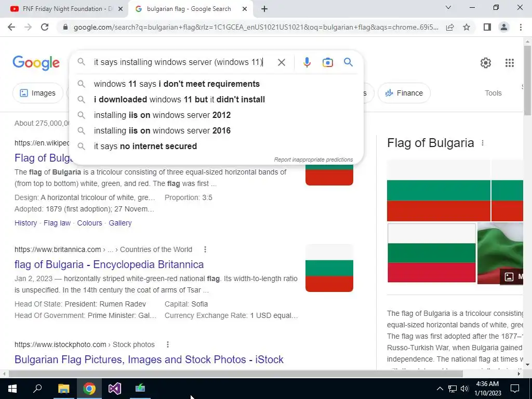The height and width of the screenshot is (399, 532).
Task: Reload the current page
Action: [45, 27]
